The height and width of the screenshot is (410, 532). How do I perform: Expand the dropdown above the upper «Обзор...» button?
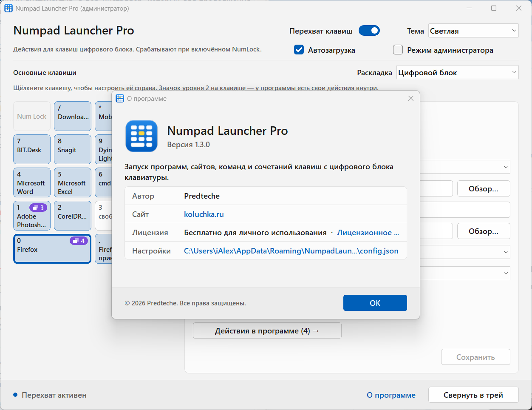pyautogui.click(x=465, y=167)
